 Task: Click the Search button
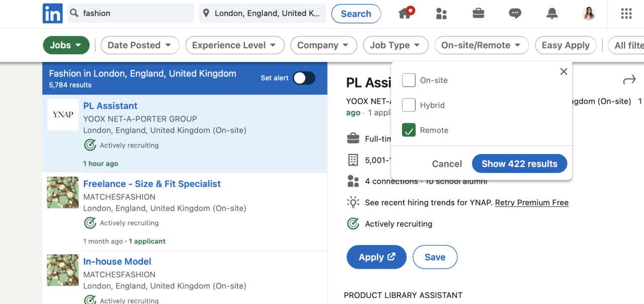coord(356,14)
